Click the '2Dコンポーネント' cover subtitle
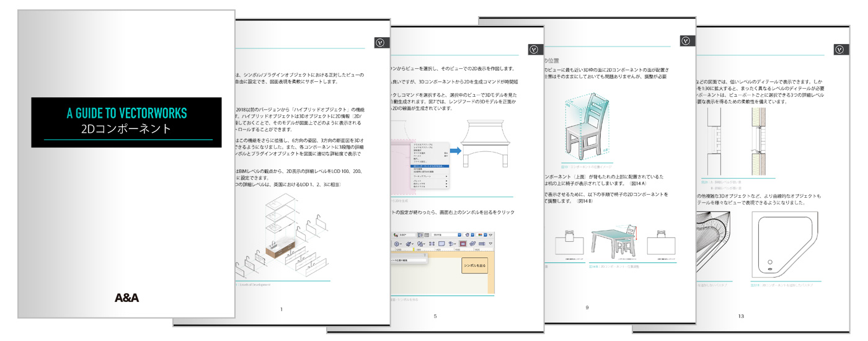 [x=126, y=130]
